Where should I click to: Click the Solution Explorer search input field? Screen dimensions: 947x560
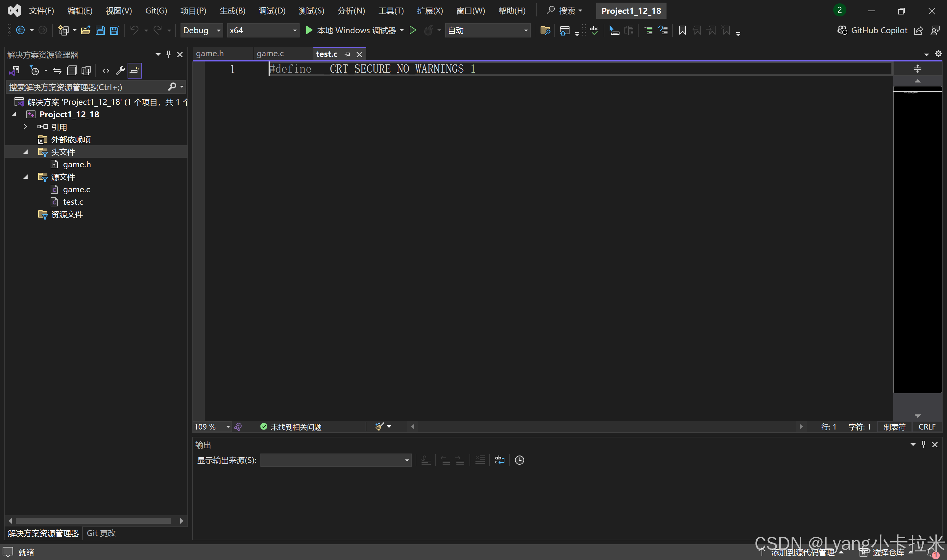(x=87, y=87)
